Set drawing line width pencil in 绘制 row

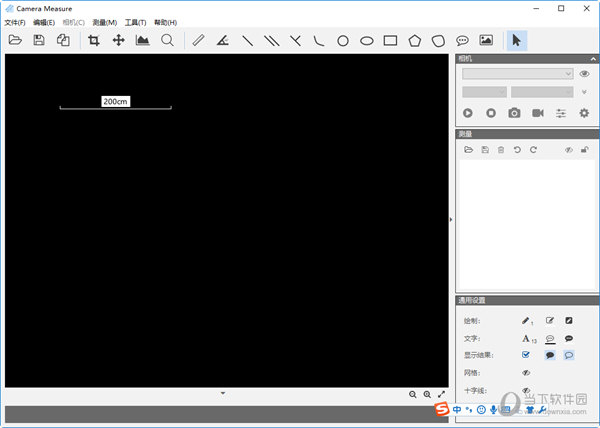click(527, 321)
